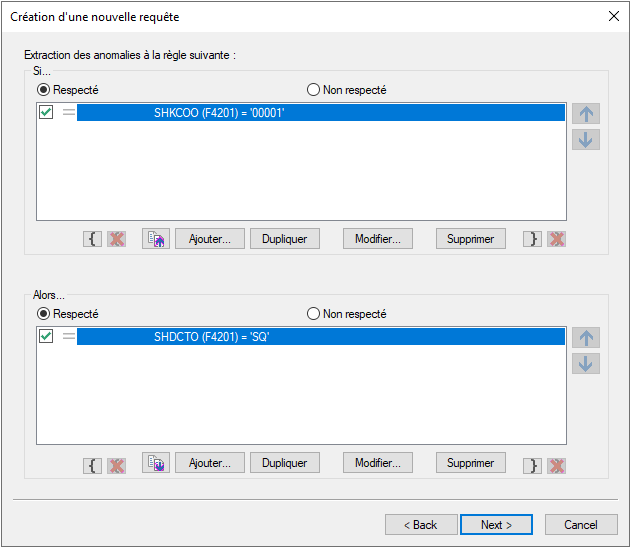The height and width of the screenshot is (548, 631).
Task: Click the copy/paste icon beside Ajouter in Alors section
Action: point(155,464)
